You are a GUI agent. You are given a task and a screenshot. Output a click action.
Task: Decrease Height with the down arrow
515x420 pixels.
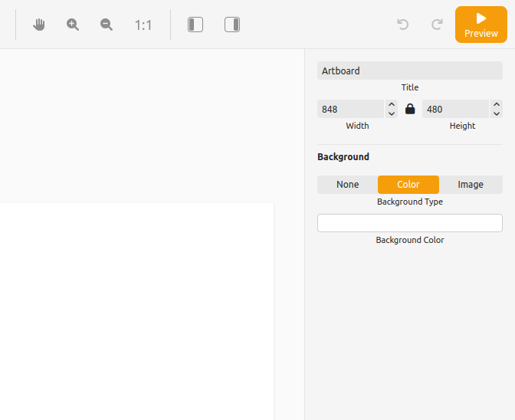(x=497, y=113)
